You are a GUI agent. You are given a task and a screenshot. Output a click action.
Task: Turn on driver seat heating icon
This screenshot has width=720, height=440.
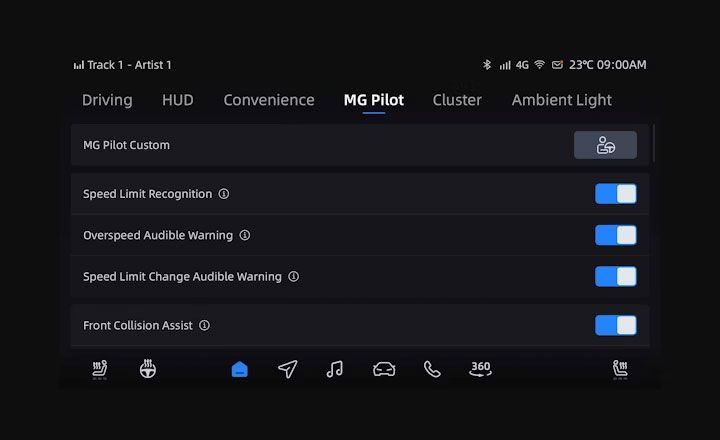pos(100,370)
